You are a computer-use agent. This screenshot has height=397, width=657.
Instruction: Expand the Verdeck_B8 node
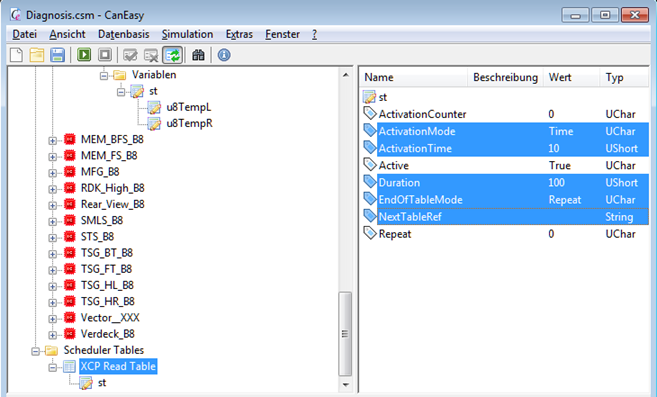(52, 335)
